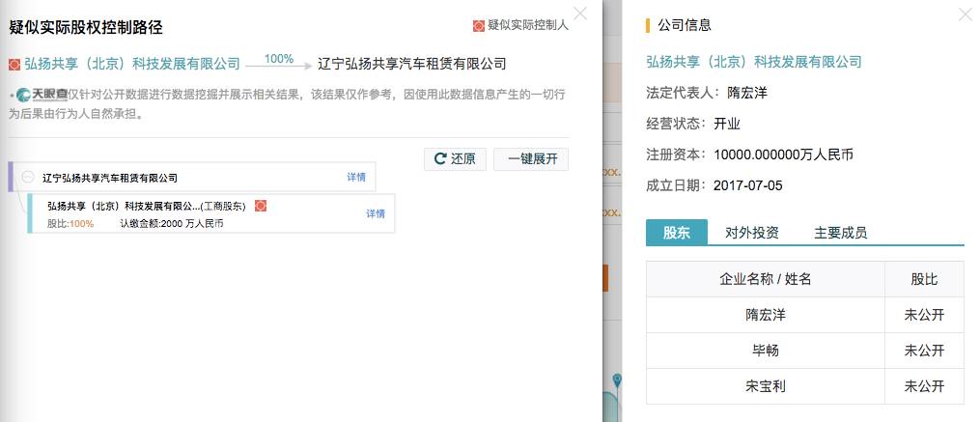Click the refresh icon on the 还原 button

coord(440,158)
